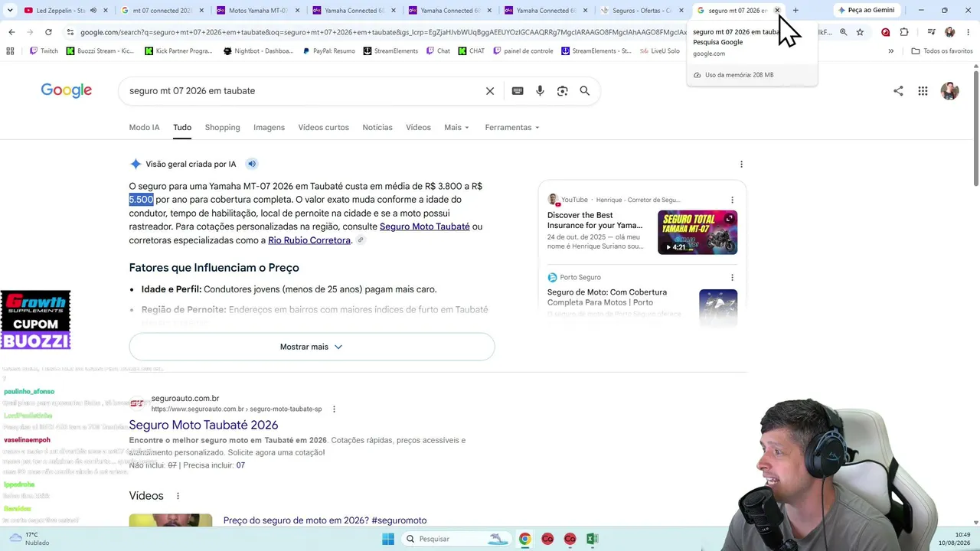Open the Google apps grid
Viewport: 980px width, 551px height.
[x=923, y=91]
